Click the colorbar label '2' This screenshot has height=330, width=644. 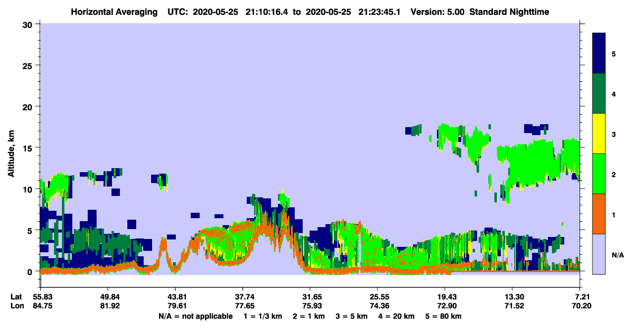pos(614,174)
